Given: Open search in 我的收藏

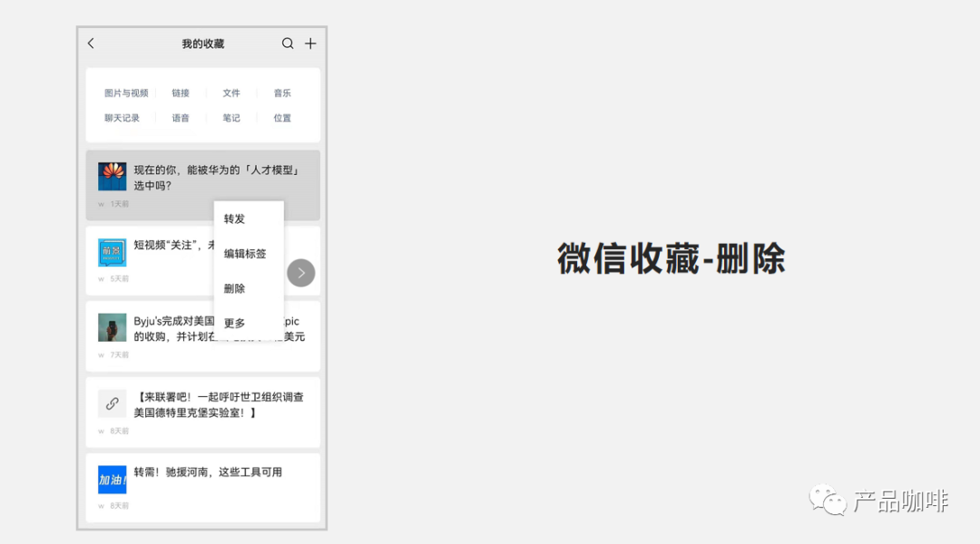Looking at the screenshot, I should click(288, 44).
